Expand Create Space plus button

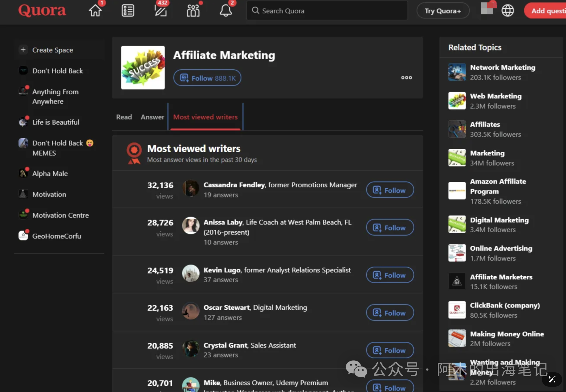(x=23, y=50)
